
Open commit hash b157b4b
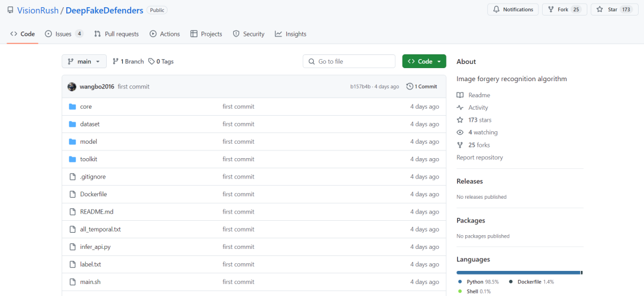[360, 87]
